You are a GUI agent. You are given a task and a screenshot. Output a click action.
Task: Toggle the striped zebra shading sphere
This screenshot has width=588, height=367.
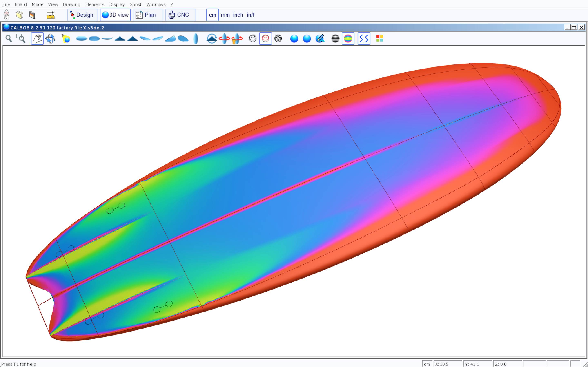point(335,39)
